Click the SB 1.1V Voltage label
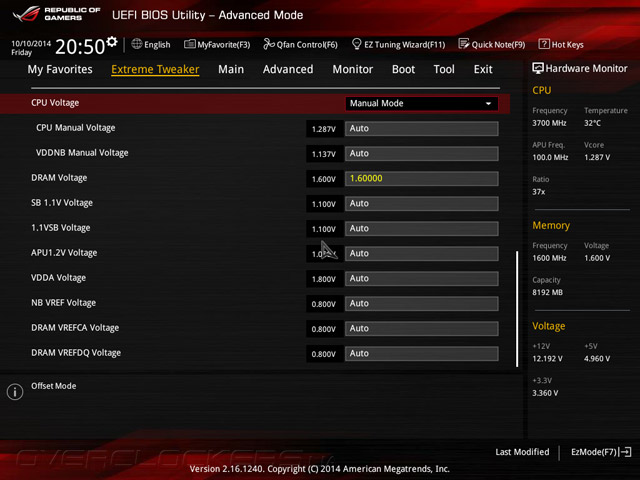Viewport: 640px width, 480px height. (62, 203)
